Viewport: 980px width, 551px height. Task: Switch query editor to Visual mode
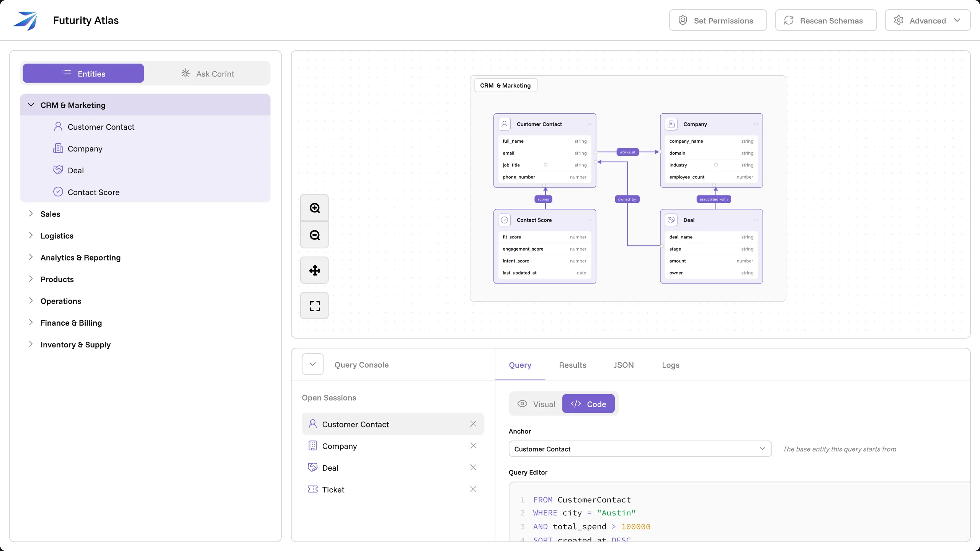tap(536, 404)
